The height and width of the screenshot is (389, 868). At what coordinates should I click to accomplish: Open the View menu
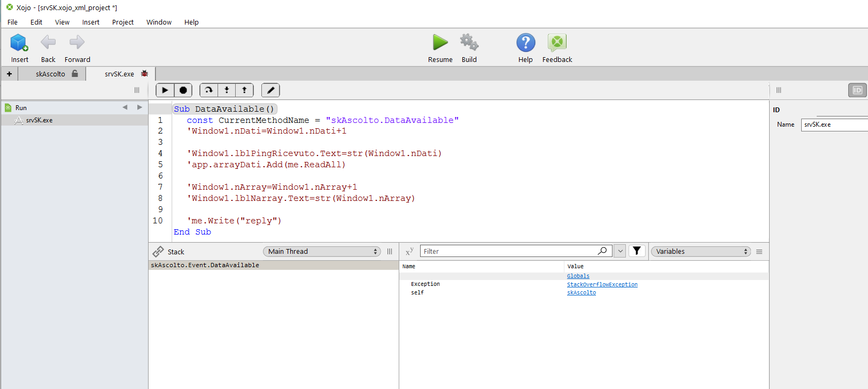pyautogui.click(x=62, y=22)
